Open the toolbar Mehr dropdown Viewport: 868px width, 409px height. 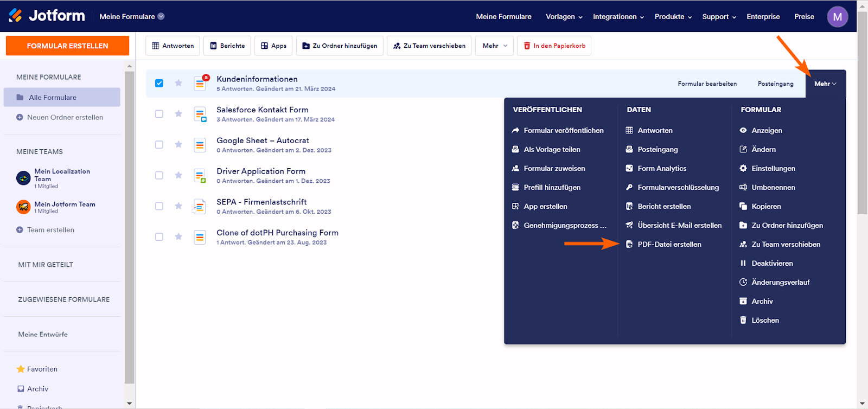coord(495,46)
